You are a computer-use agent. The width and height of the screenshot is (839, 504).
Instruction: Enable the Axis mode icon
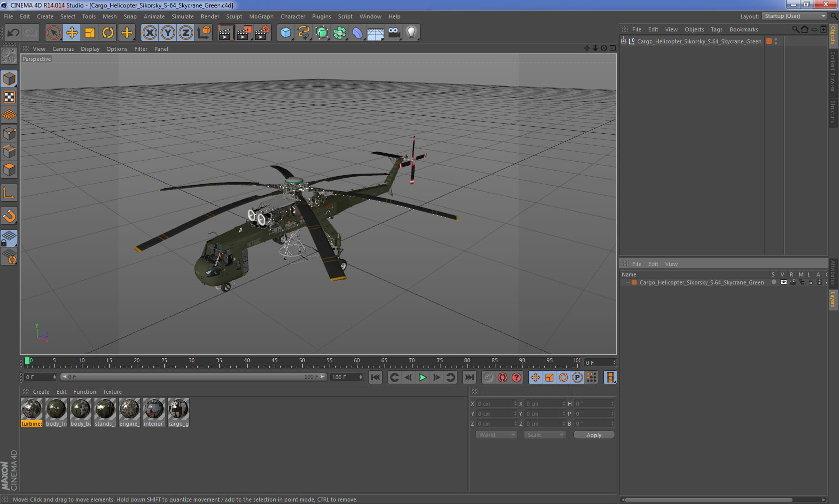(x=9, y=193)
